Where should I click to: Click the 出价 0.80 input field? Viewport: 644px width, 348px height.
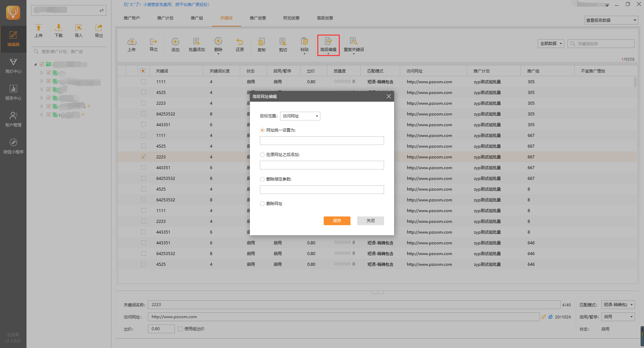click(x=161, y=329)
